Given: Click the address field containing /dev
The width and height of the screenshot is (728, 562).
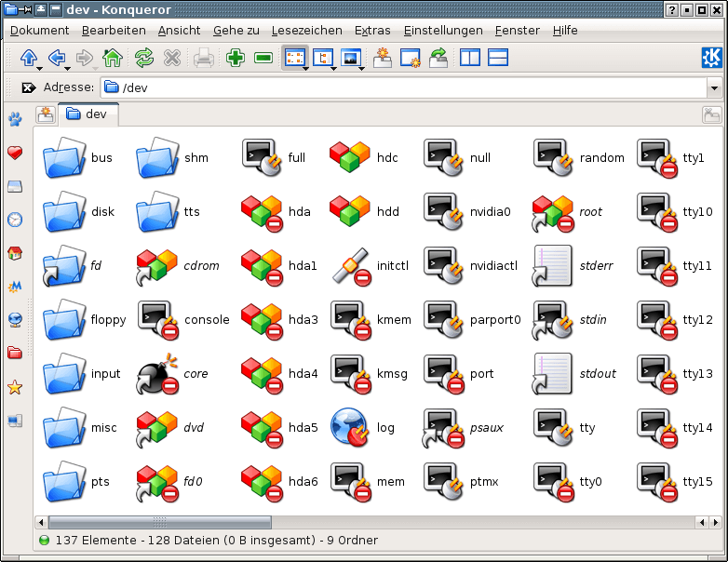Looking at the screenshot, I should (410, 88).
